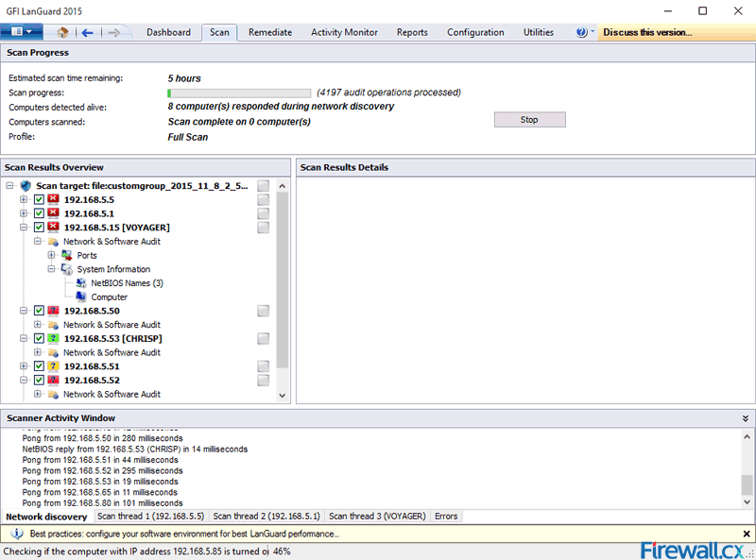The height and width of the screenshot is (560, 756).
Task: Toggle the grey box beside 192.168.5.53 [CHRISP]
Action: pos(264,339)
